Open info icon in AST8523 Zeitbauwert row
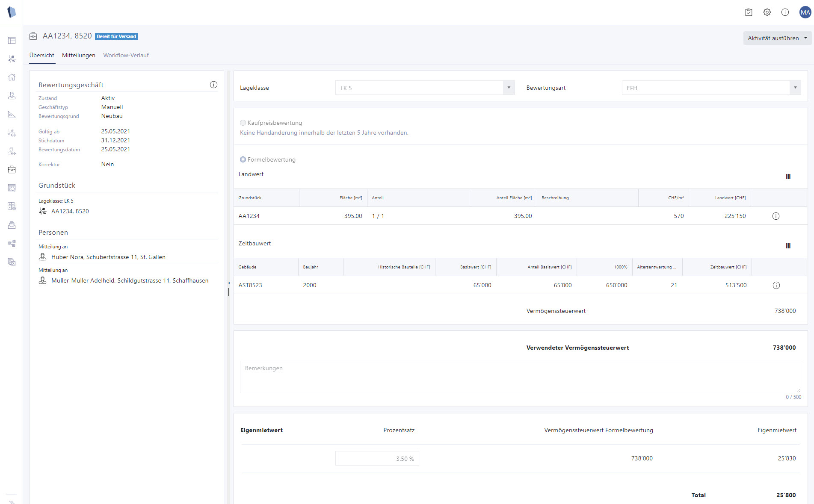The width and height of the screenshot is (814, 504). [776, 286]
